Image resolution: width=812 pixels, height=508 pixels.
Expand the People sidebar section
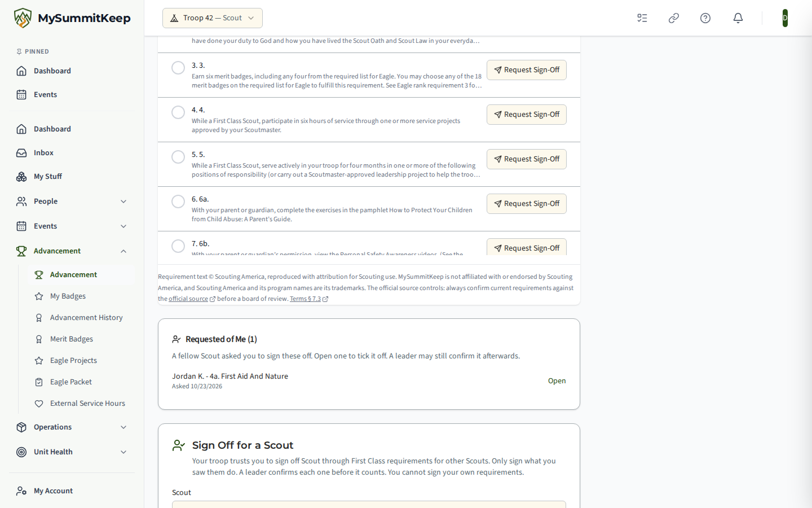point(72,201)
